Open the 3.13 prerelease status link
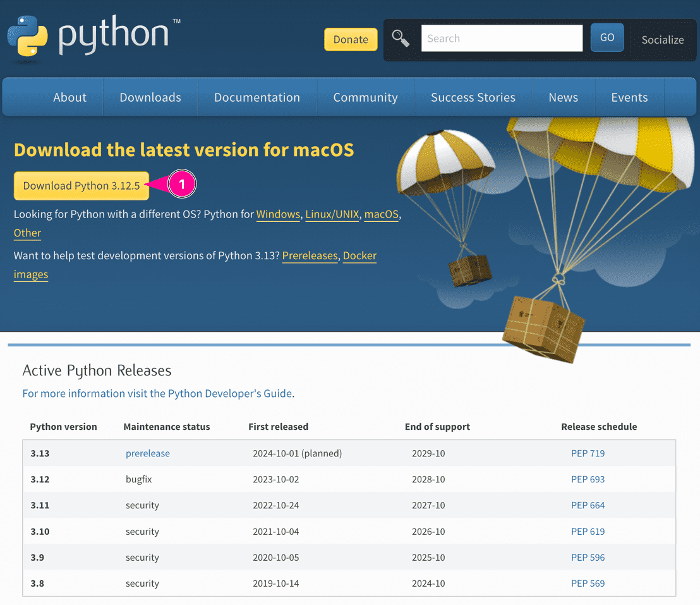 pos(148,453)
